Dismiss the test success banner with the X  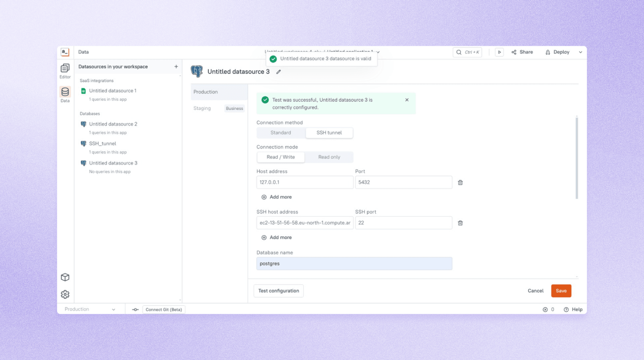pyautogui.click(x=407, y=100)
